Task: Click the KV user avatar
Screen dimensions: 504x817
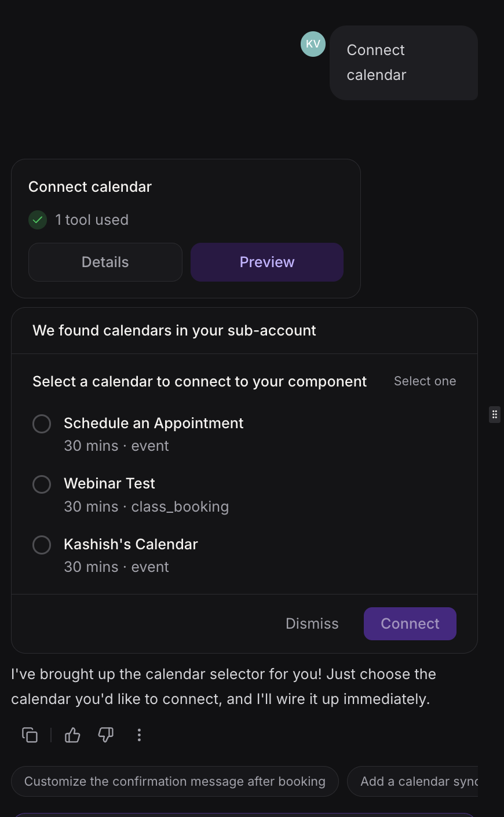Action: (313, 44)
